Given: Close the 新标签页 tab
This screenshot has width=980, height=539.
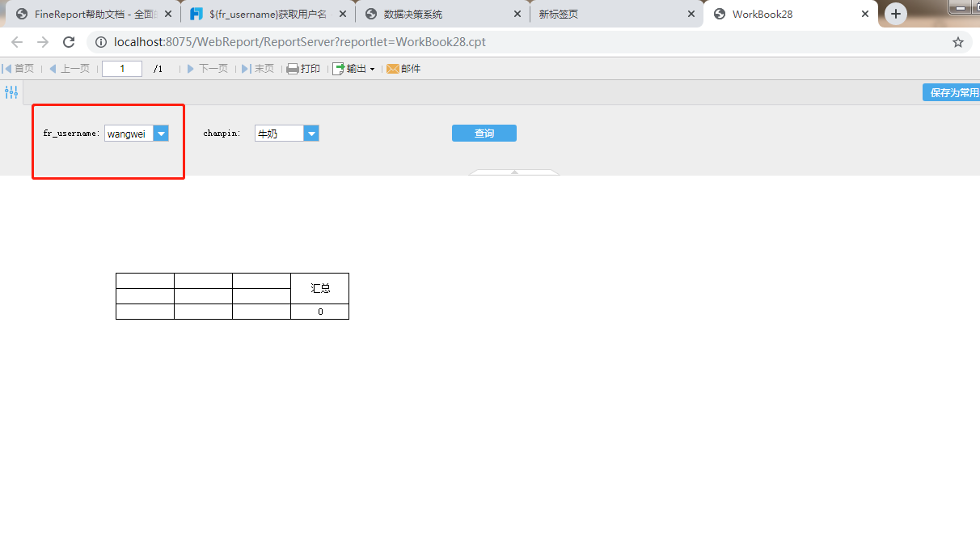Looking at the screenshot, I should 691,14.
